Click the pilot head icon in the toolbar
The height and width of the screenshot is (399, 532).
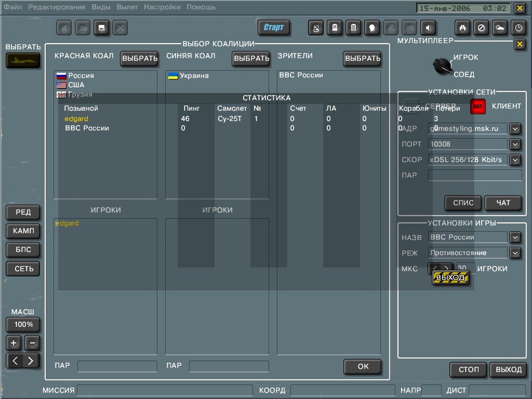click(x=371, y=27)
